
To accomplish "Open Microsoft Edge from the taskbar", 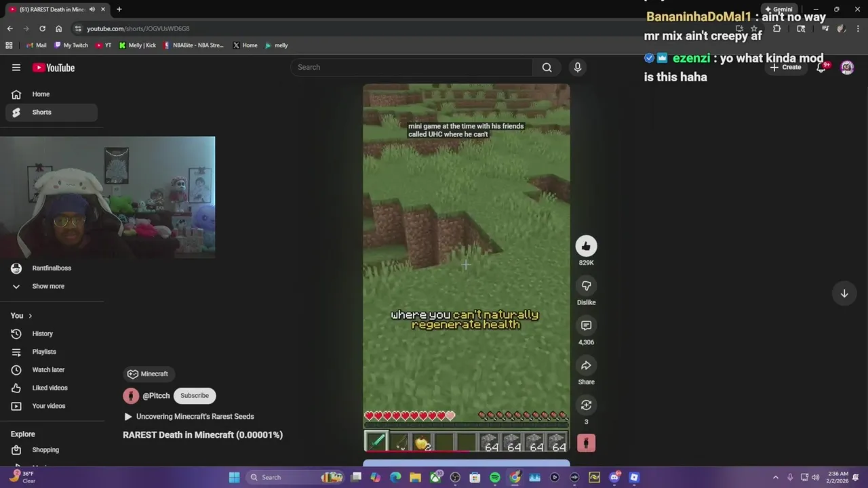I will [395, 477].
